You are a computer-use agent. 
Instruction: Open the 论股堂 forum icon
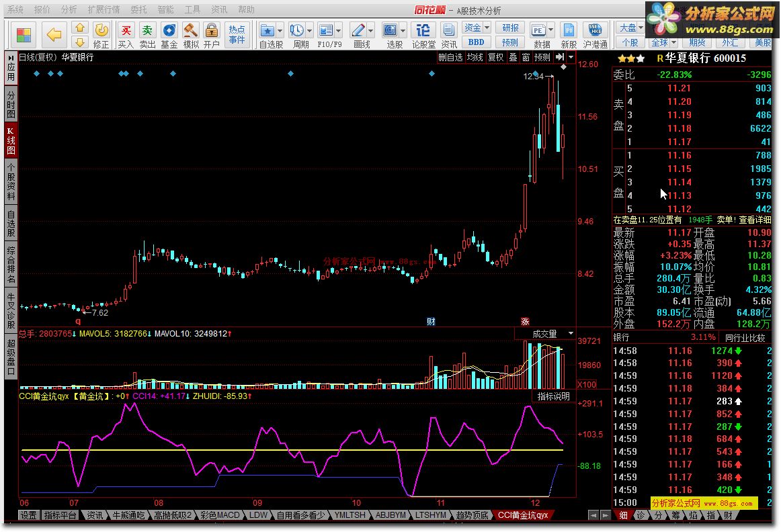(423, 36)
